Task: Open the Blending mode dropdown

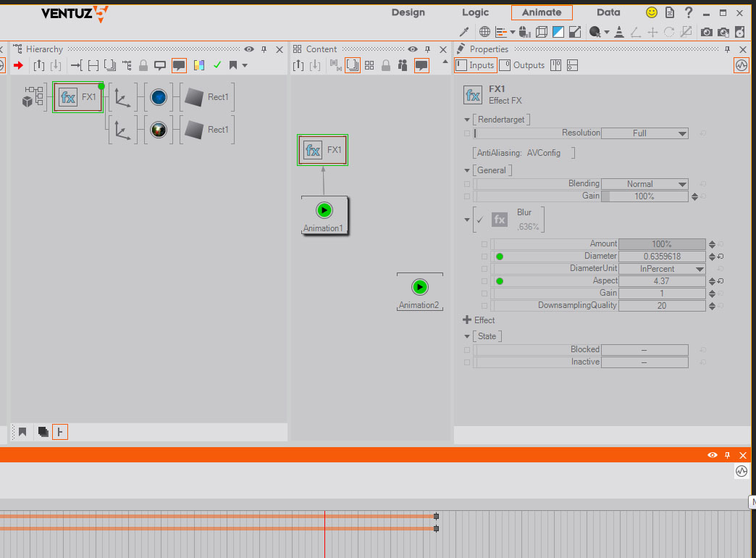Action: (x=644, y=184)
